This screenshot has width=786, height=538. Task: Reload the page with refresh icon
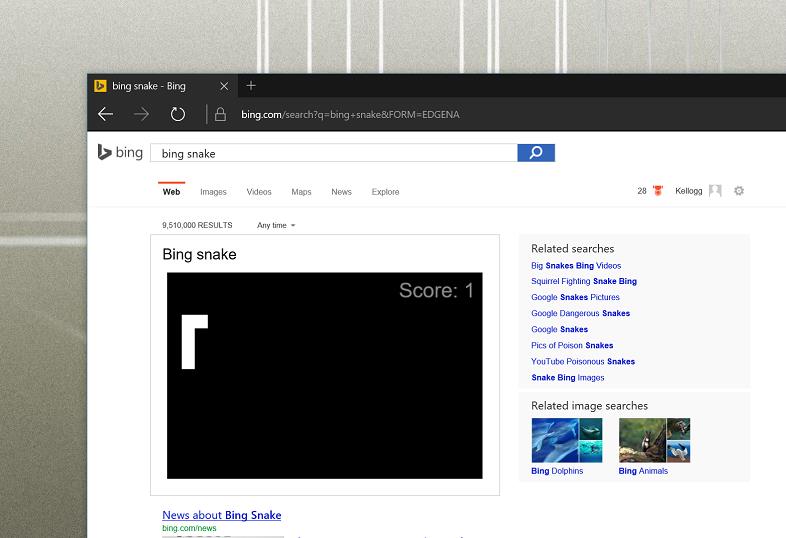tap(177, 114)
